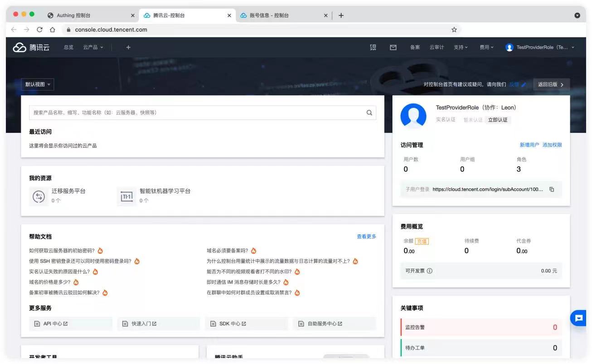This screenshot has width=592, height=364.
Task: Open 云审计 in top navigation
Action: 437,47
